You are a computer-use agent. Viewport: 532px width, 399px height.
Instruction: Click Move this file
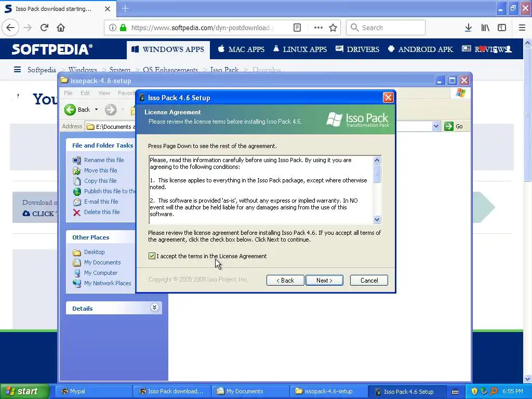click(100, 170)
